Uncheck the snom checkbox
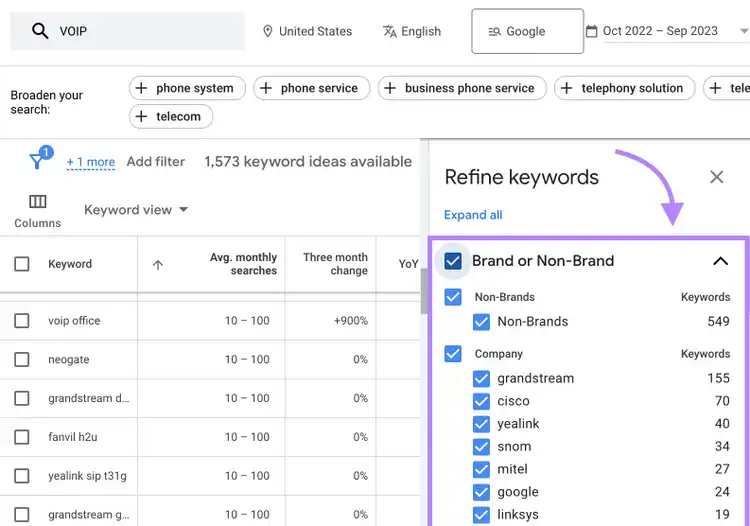Image resolution: width=750 pixels, height=526 pixels. (x=481, y=447)
